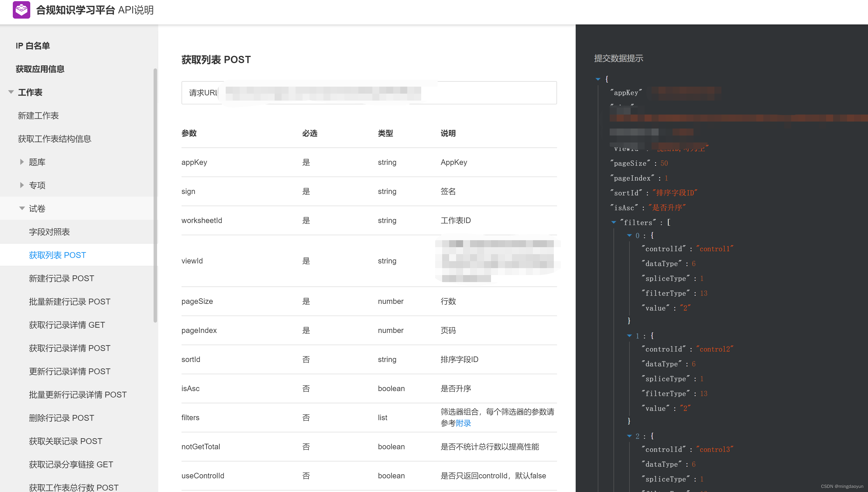Expand the 题库 tree node
The image size is (868, 492).
point(22,162)
